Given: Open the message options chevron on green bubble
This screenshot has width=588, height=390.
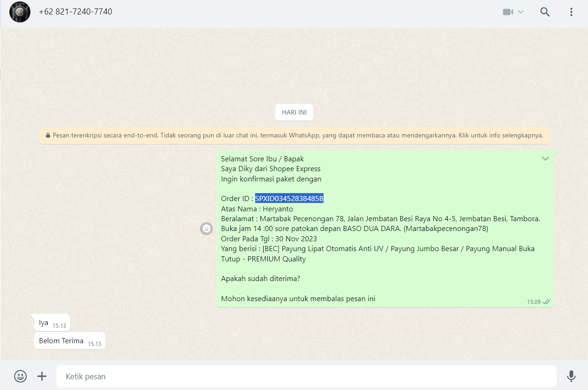Looking at the screenshot, I should [x=545, y=159].
